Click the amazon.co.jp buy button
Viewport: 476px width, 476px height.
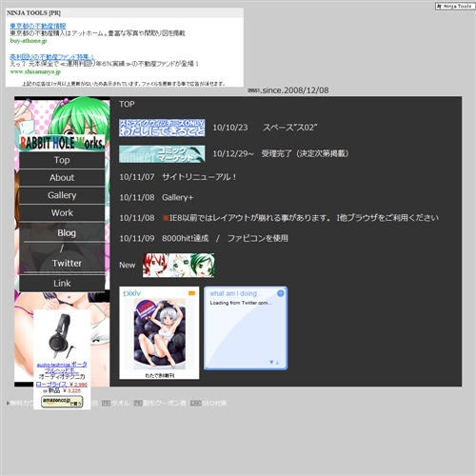62,402
